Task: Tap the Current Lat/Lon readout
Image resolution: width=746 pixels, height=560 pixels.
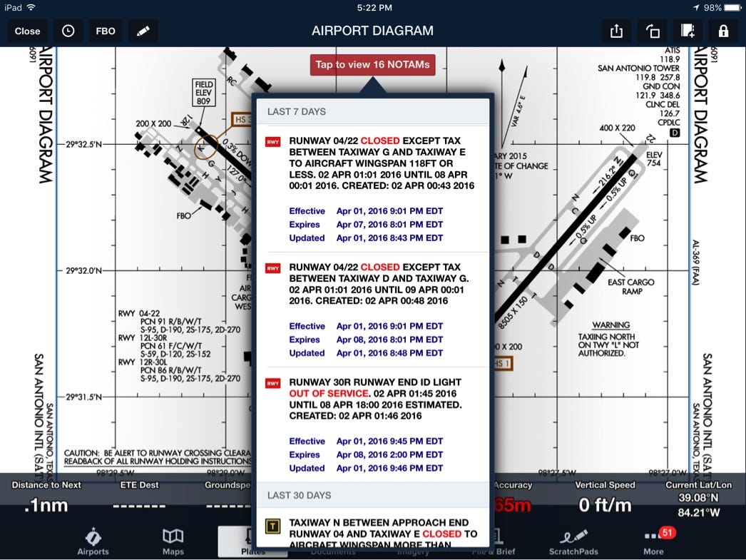Action: 698,499
